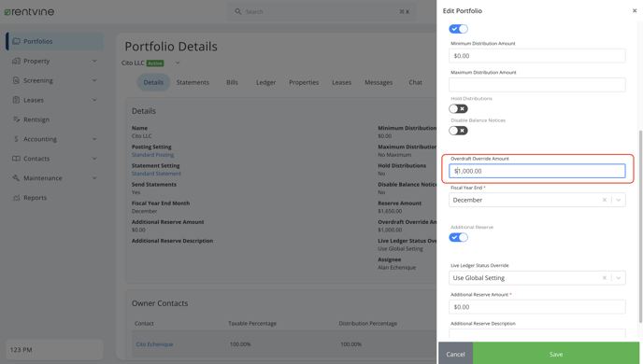Click the green Save button

(556, 354)
